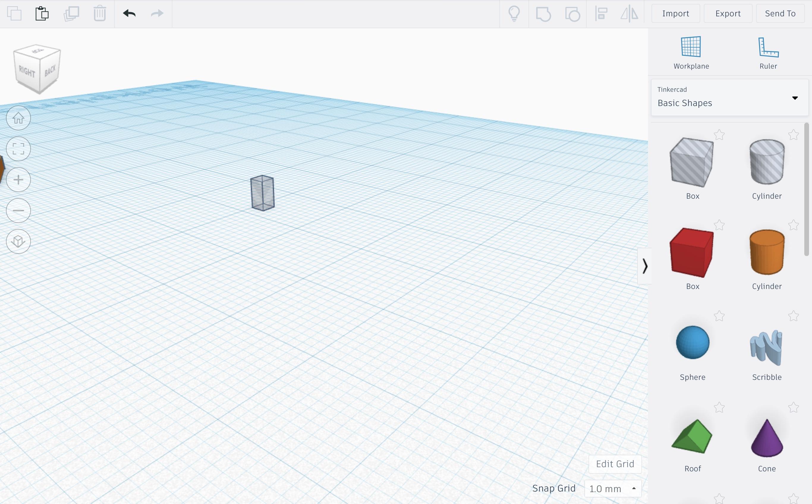Click the Ungroup shapes icon
This screenshot has width=812, height=504.
click(x=572, y=14)
